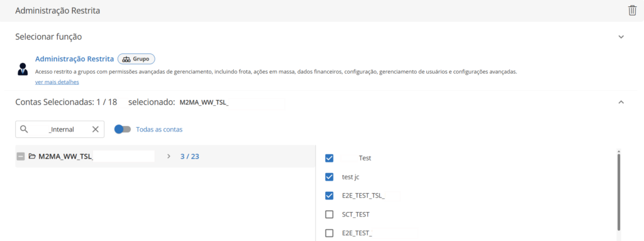Click the test jc account name
Viewport: 644px width, 241px height.
click(351, 177)
